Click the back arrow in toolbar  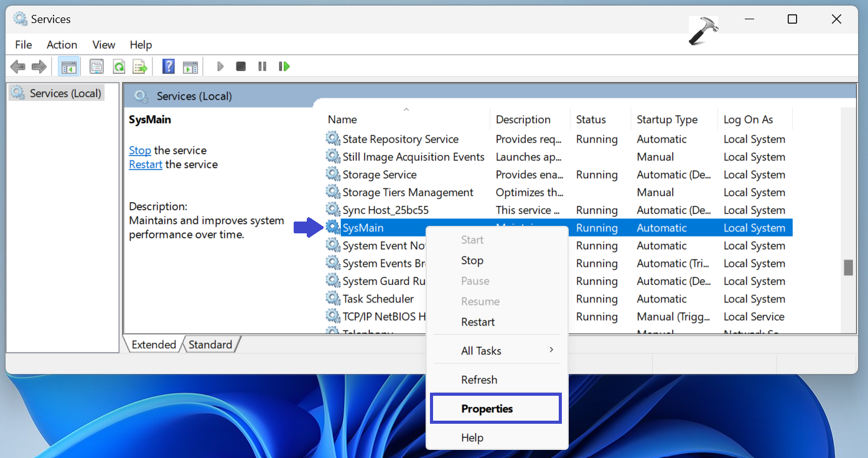coord(17,67)
